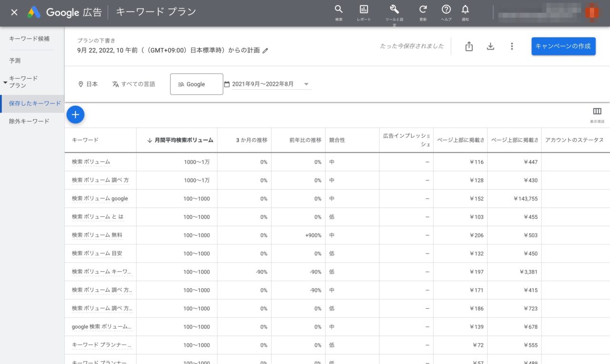Switch to 除外キーワード in the sidebar
The width and height of the screenshot is (610, 364).
pyautogui.click(x=30, y=121)
